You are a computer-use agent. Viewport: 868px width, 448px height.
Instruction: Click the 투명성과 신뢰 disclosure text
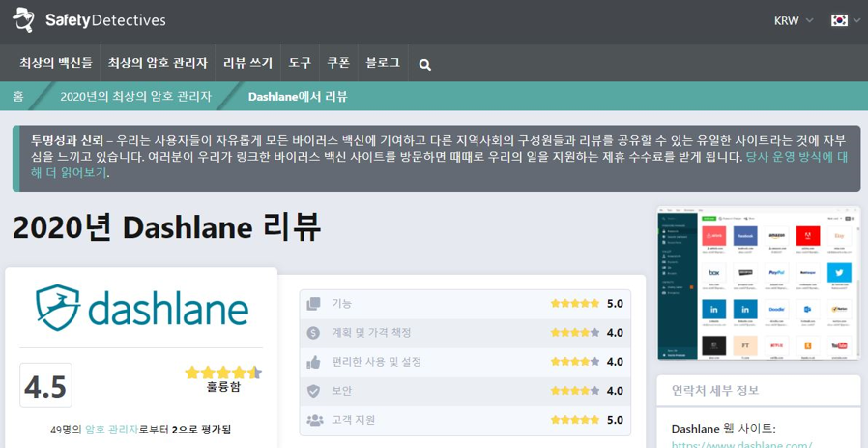click(68, 139)
